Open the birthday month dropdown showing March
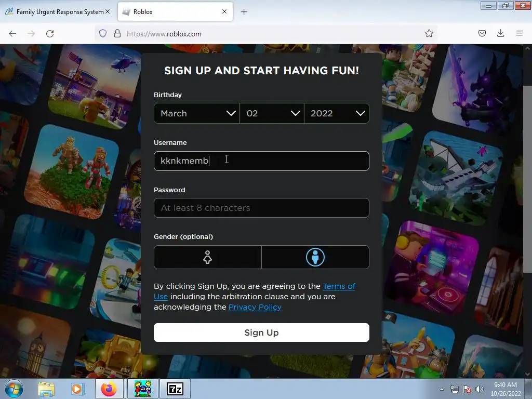 click(197, 113)
